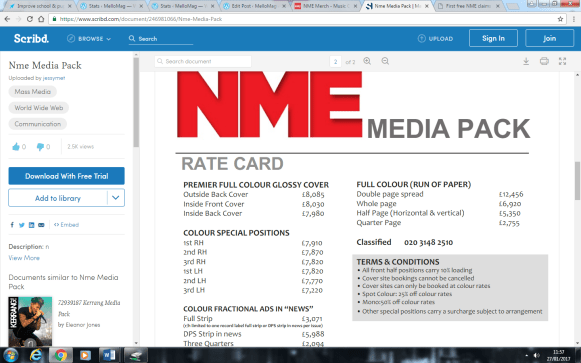Open Eleanor Jones author link
The image size is (581, 363).
coord(83,325)
